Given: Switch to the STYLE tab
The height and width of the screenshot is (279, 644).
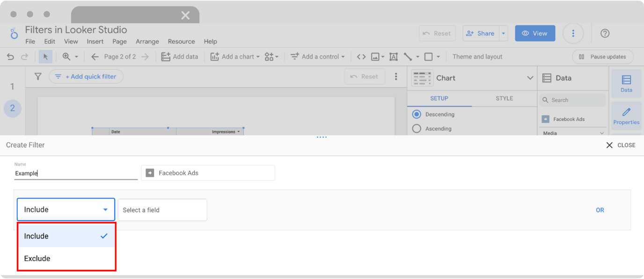Looking at the screenshot, I should pyautogui.click(x=504, y=98).
